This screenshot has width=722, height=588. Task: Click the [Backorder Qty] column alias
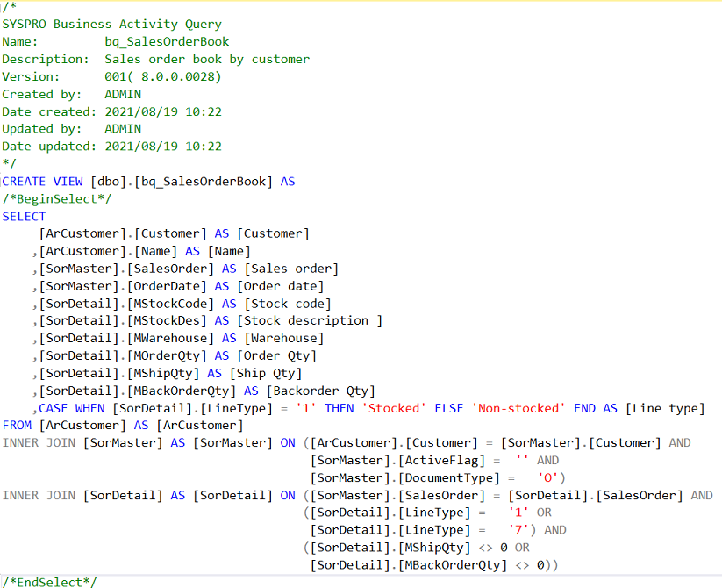(x=320, y=391)
